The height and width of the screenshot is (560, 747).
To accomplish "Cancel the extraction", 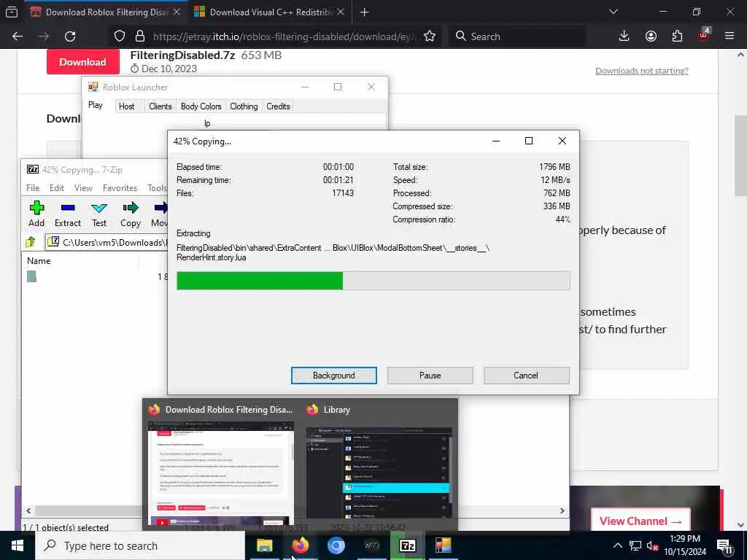I will (526, 376).
